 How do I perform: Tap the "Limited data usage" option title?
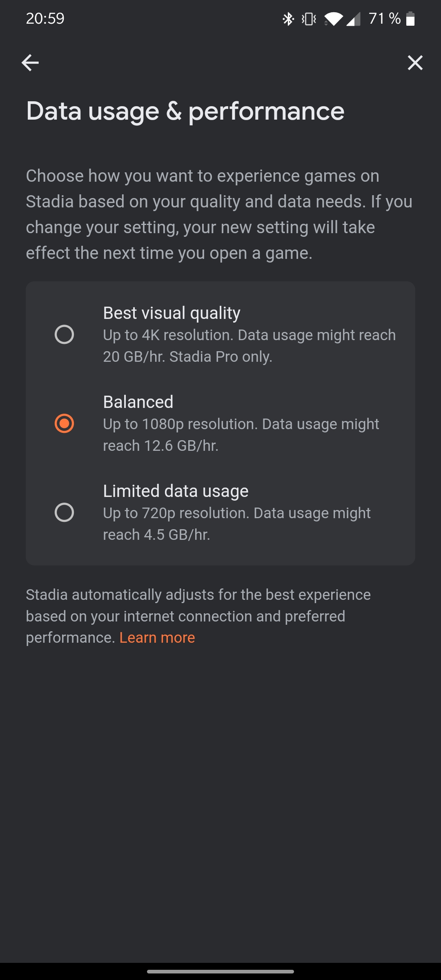click(x=176, y=491)
